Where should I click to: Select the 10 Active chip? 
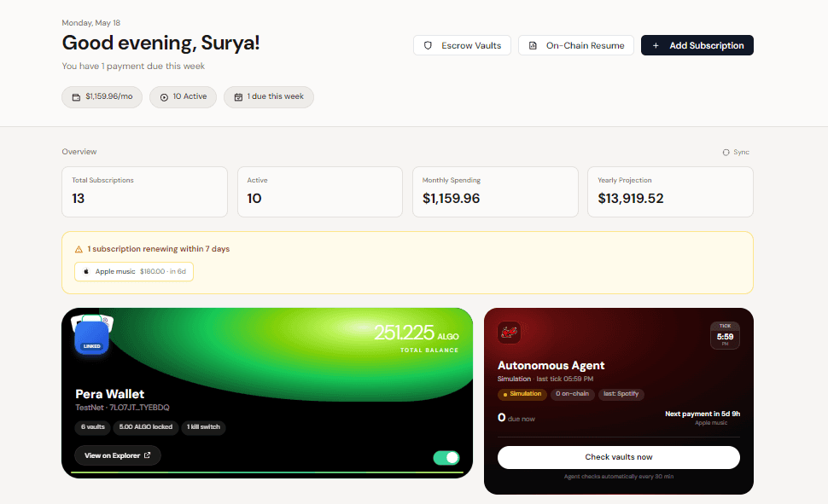(183, 96)
